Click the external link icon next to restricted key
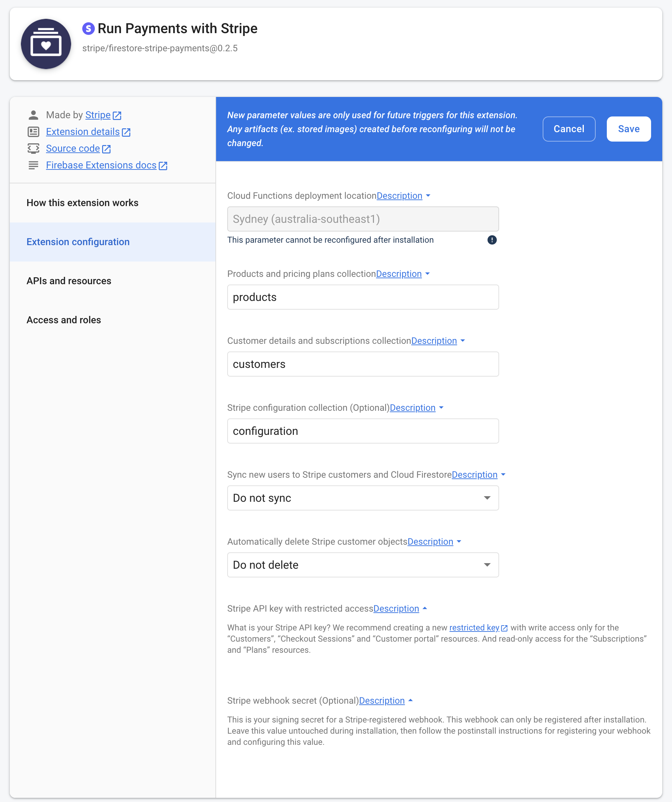672x802 pixels. pos(505,627)
